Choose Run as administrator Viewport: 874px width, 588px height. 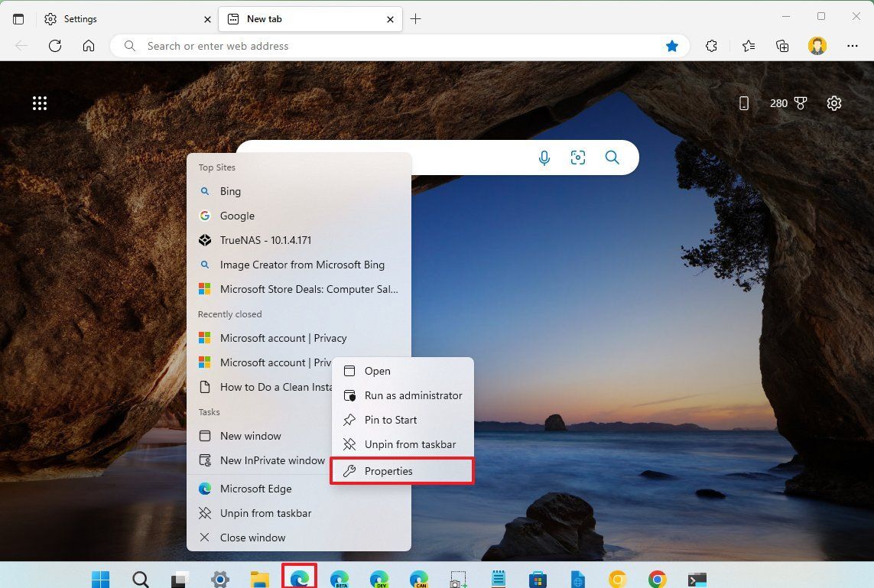tap(413, 395)
